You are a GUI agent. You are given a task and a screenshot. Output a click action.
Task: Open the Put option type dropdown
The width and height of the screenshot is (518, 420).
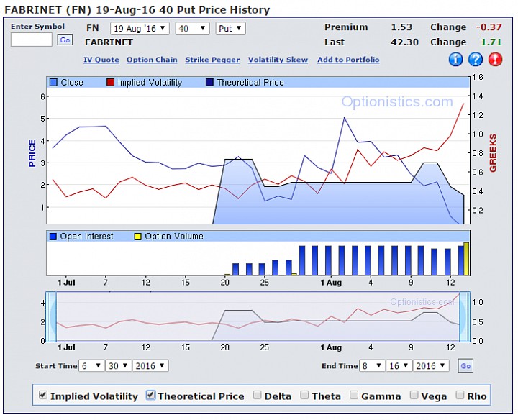231,28
